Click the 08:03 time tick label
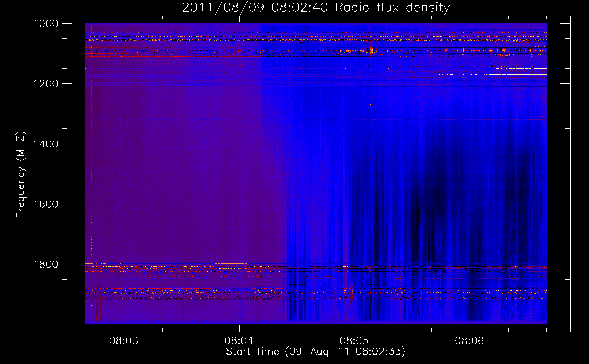The width and height of the screenshot is (589, 364). point(124,341)
